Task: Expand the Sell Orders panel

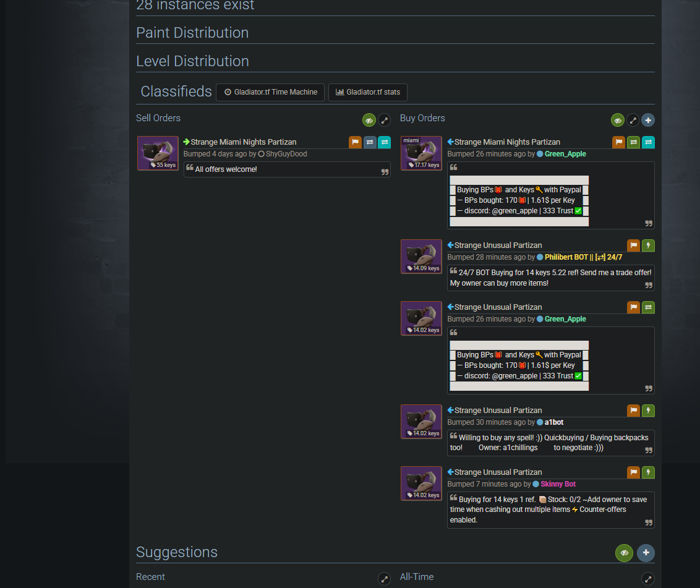Action: coord(384,120)
